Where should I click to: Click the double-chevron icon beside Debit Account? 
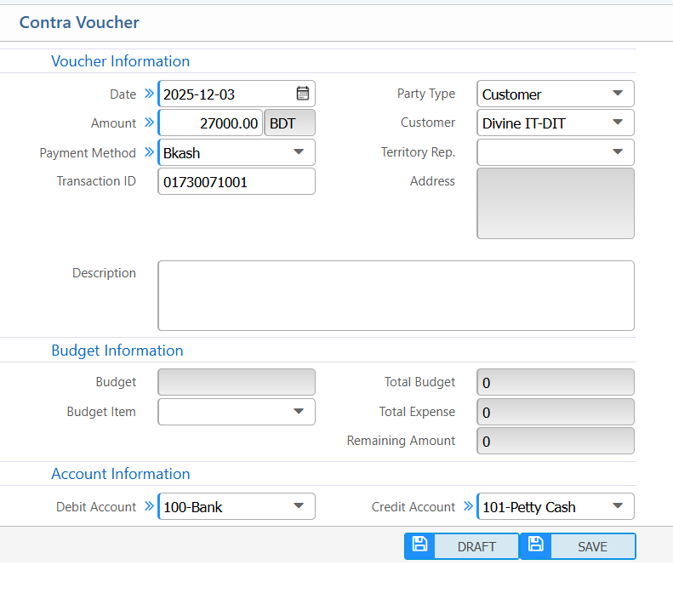(149, 506)
